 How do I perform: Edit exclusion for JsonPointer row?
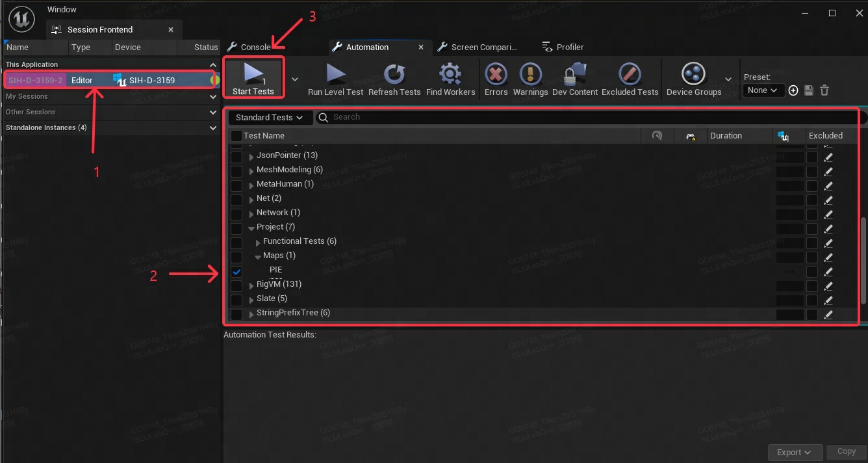click(x=828, y=157)
